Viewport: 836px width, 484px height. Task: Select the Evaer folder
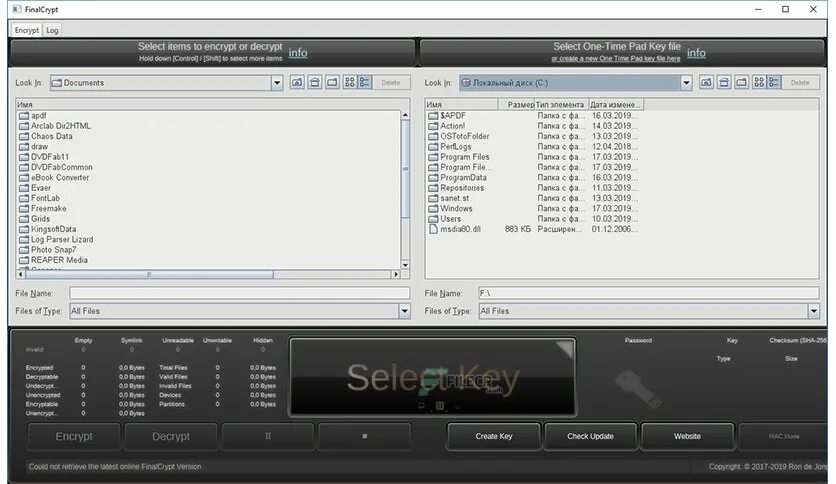[x=35, y=188]
